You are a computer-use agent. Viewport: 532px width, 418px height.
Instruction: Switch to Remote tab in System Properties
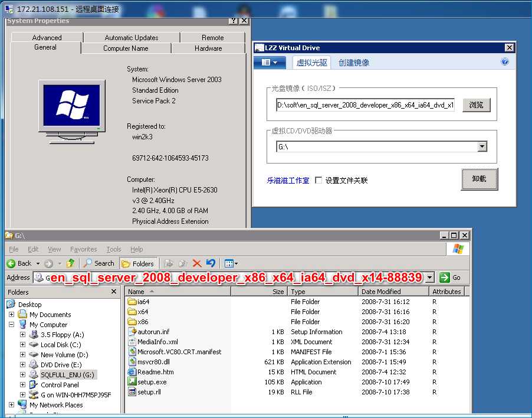tap(213, 37)
